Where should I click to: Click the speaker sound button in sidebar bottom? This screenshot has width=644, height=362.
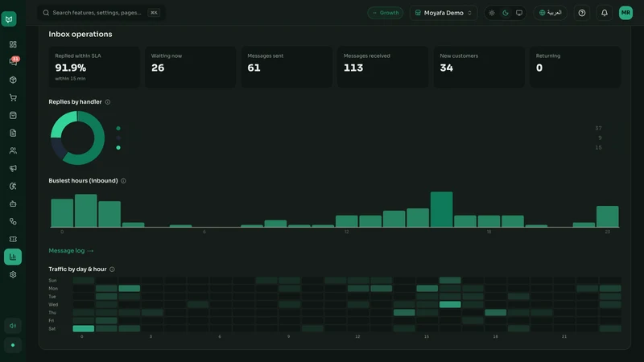pyautogui.click(x=13, y=326)
